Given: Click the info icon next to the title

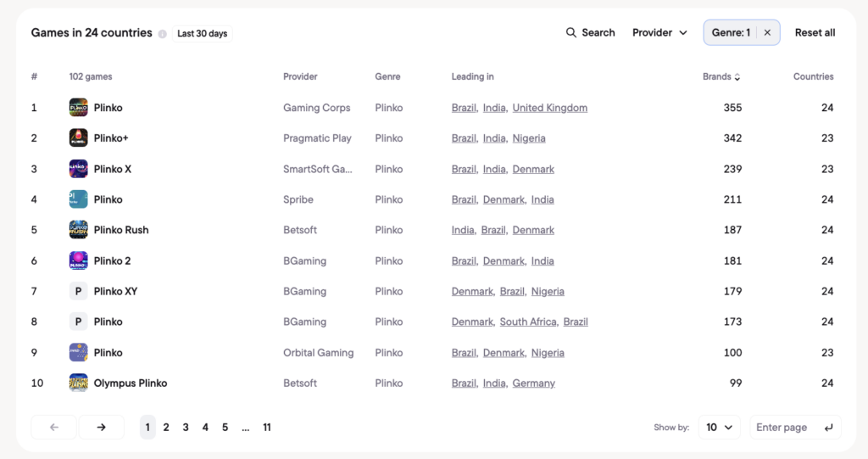Looking at the screenshot, I should click(162, 34).
